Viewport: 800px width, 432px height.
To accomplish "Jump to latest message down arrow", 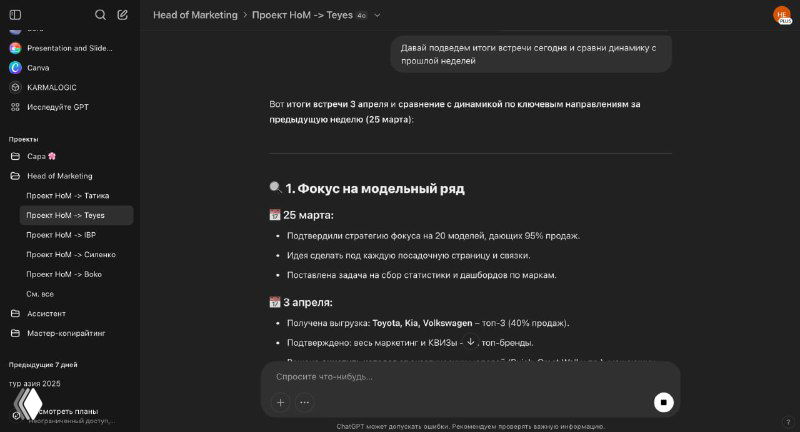I will [x=470, y=342].
